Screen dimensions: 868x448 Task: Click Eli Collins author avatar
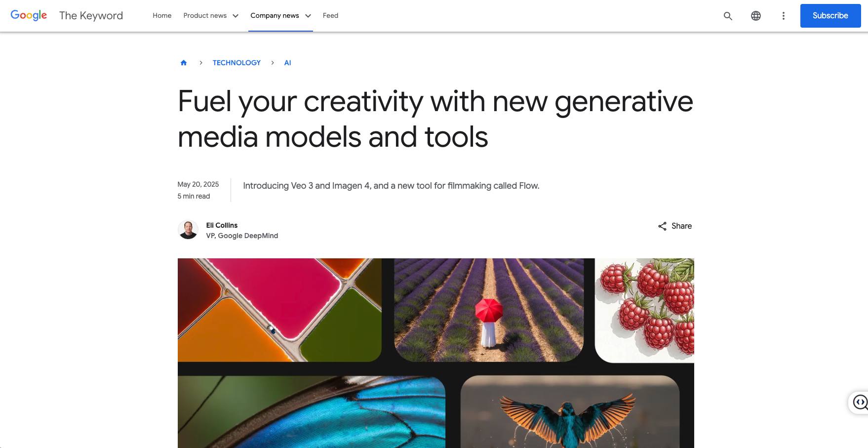click(188, 230)
